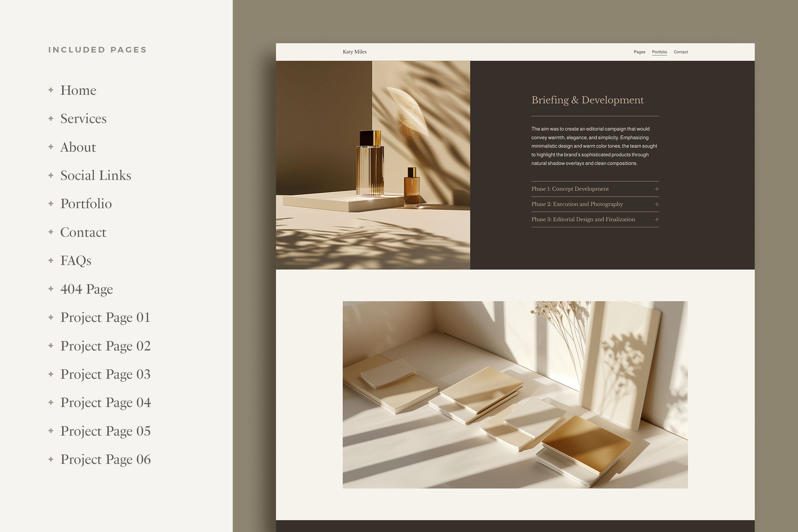Click plus icon beside Services
The image size is (798, 532).
coord(51,118)
